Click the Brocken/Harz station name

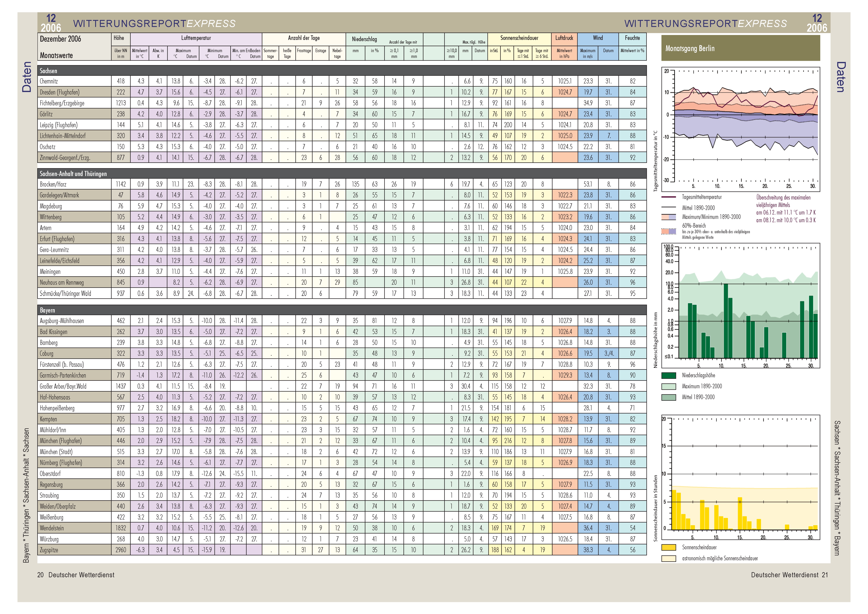pyautogui.click(x=53, y=184)
